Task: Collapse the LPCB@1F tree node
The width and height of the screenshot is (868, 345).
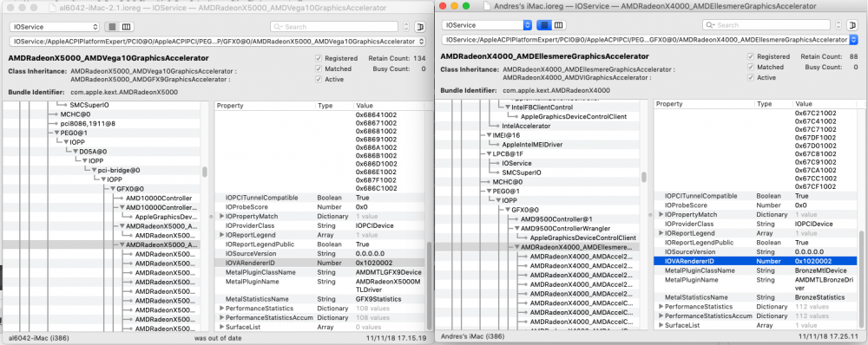Action: 490,153
